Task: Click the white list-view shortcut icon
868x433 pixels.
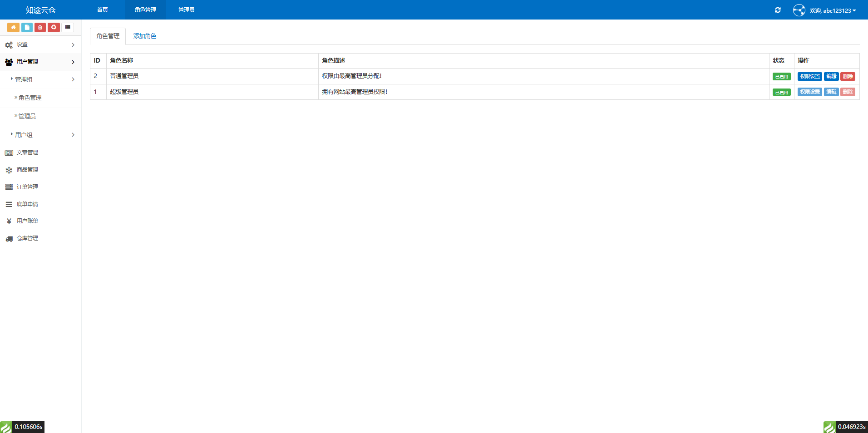Action: pos(68,27)
